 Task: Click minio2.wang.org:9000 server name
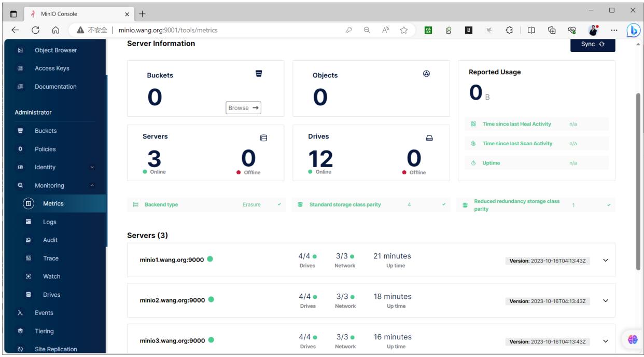173,300
